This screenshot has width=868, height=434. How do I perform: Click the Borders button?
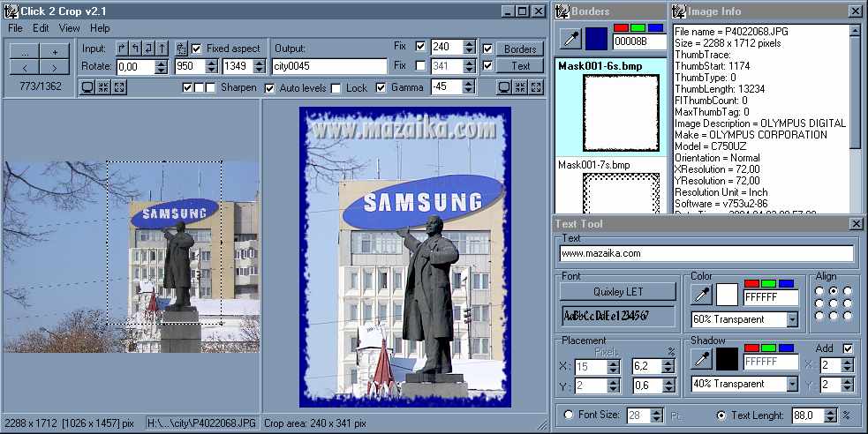(520, 49)
